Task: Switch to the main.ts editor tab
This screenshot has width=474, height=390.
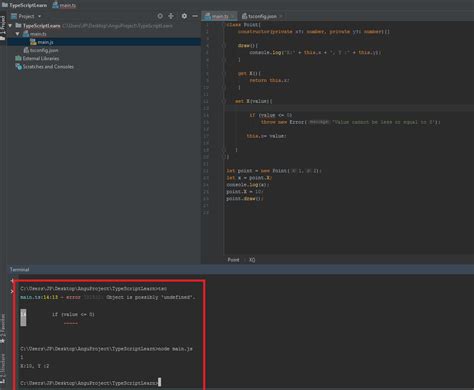Action: pos(216,16)
